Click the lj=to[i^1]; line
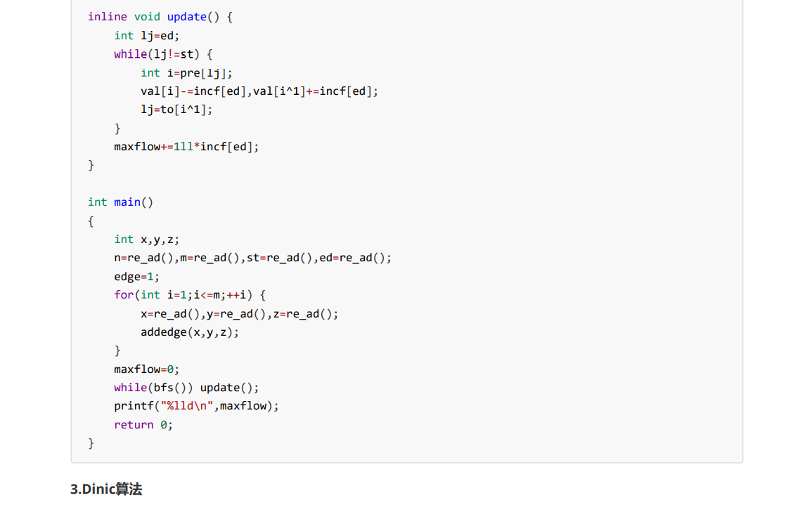812x531 pixels. point(176,110)
